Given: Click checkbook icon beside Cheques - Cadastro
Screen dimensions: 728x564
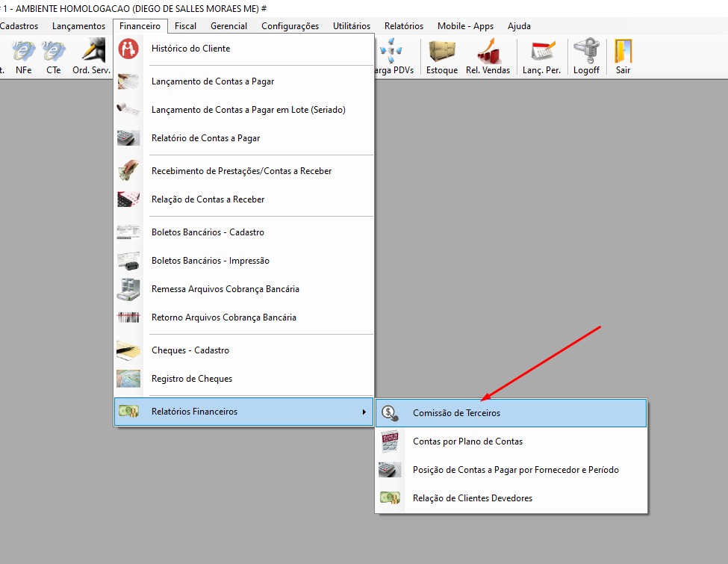Looking at the screenshot, I should tap(128, 350).
